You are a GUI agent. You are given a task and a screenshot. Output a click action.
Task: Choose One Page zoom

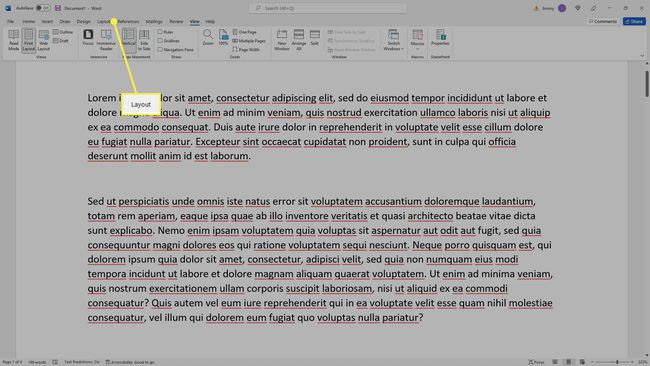click(x=245, y=32)
